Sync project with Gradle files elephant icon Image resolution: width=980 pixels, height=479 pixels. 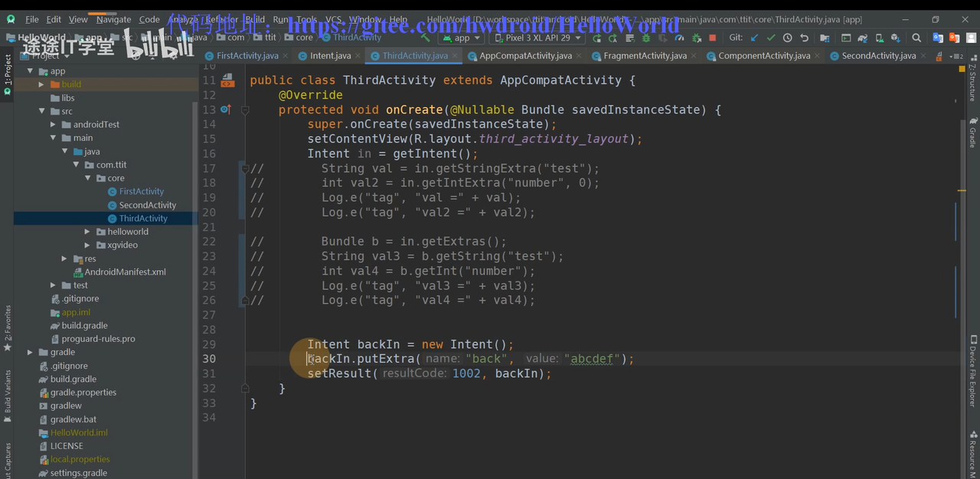point(863,37)
